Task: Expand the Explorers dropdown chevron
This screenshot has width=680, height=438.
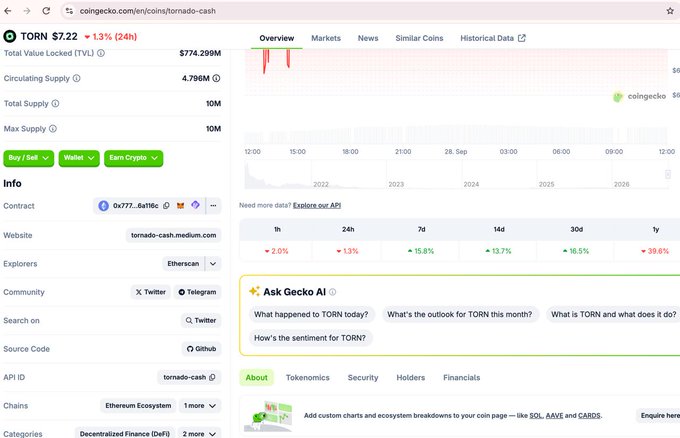Action: pos(213,264)
